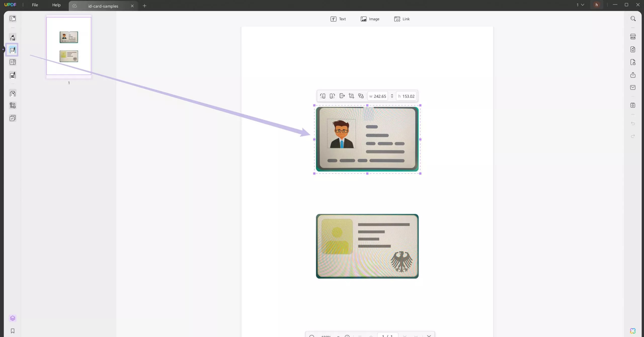Select the page 1 thumbnail
The height and width of the screenshot is (337, 644).
pos(69,46)
